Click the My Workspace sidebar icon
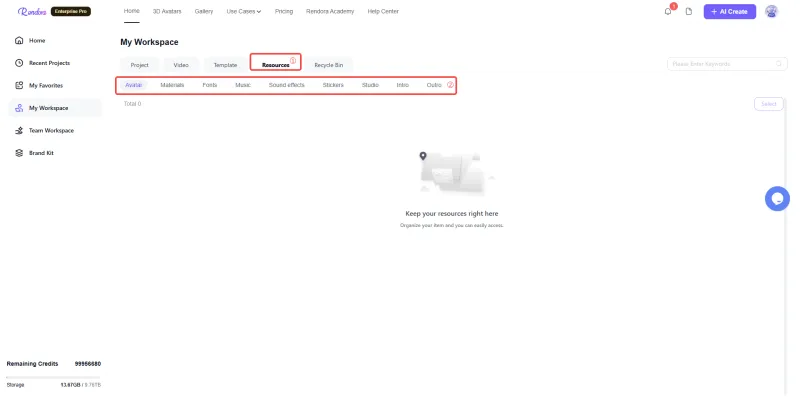This screenshot has height=397, width=800. (19, 108)
